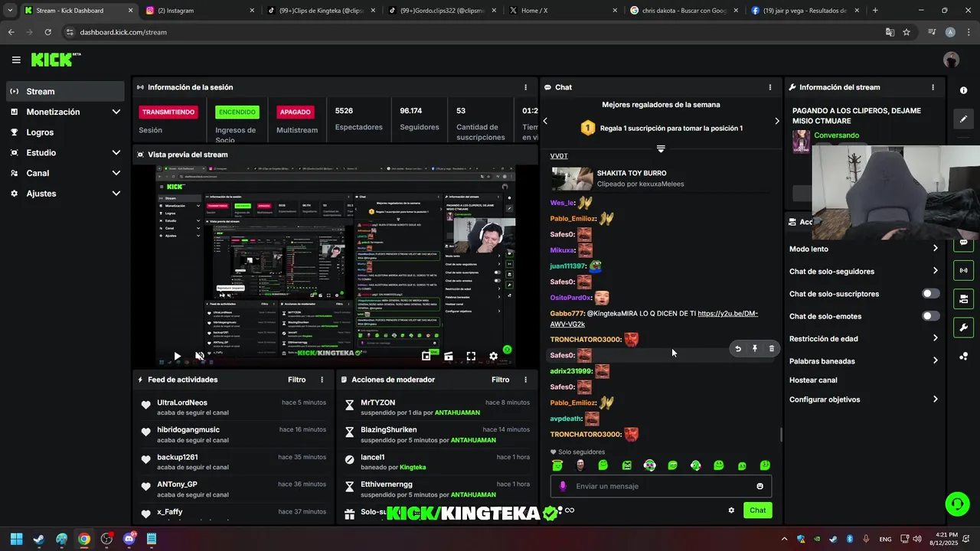
Task: Switch stream preview to theater mode
Action: tap(449, 356)
